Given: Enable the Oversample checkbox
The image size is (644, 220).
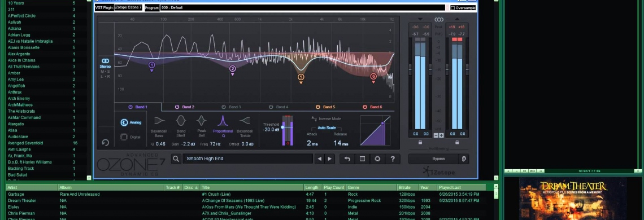Looking at the screenshot, I should click(452, 8).
